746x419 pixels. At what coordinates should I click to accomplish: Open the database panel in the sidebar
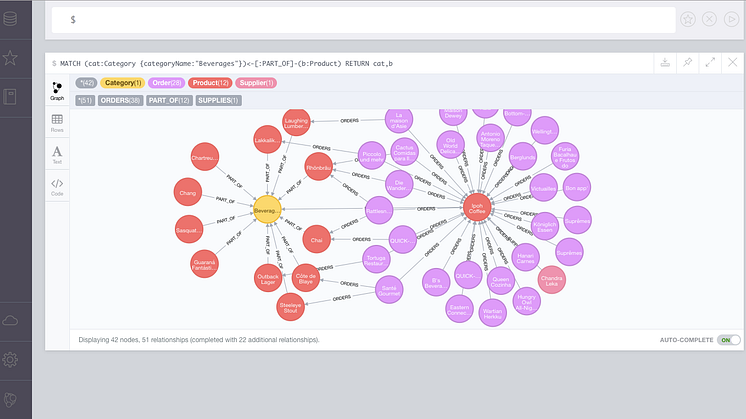(x=10, y=19)
